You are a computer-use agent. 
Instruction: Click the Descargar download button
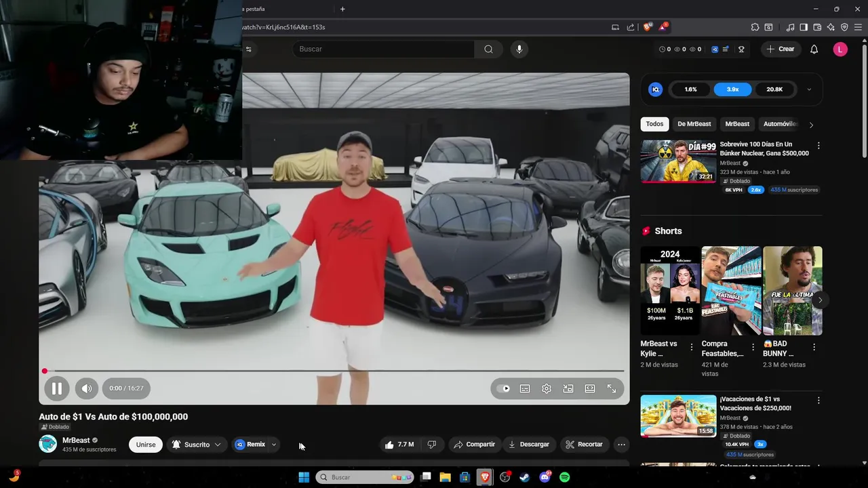point(529,445)
